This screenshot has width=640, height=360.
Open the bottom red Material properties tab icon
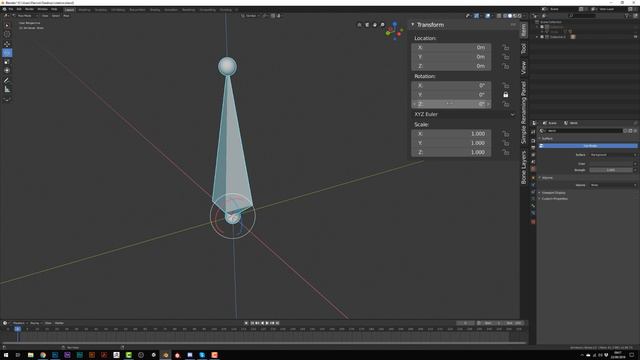pyautogui.click(x=533, y=222)
